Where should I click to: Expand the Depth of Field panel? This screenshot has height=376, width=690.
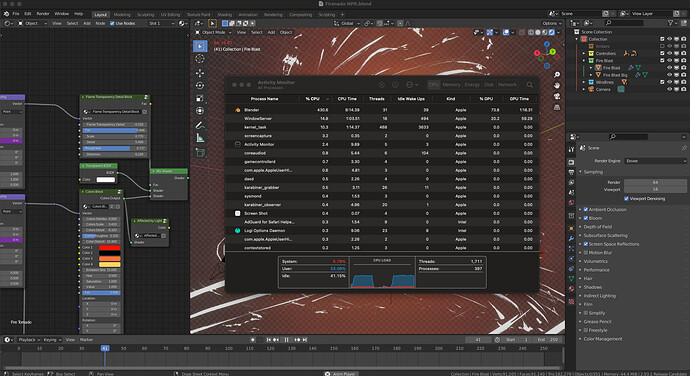point(597,227)
